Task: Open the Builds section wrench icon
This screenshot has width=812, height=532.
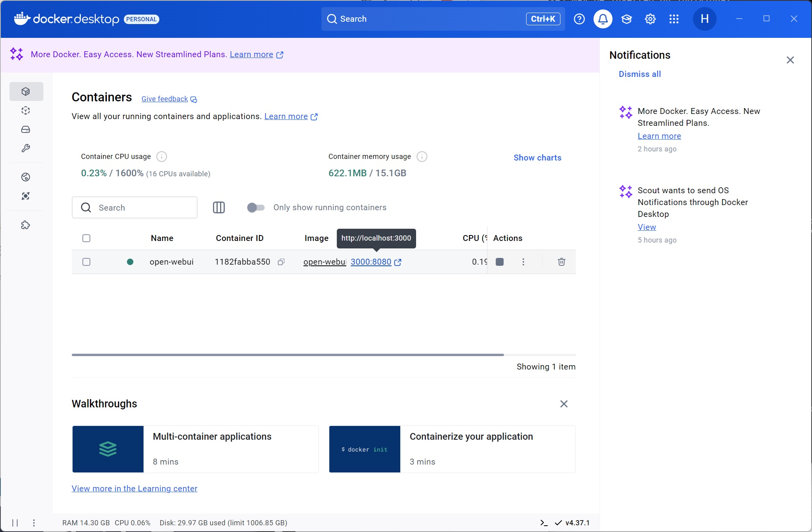Action: pyautogui.click(x=26, y=148)
